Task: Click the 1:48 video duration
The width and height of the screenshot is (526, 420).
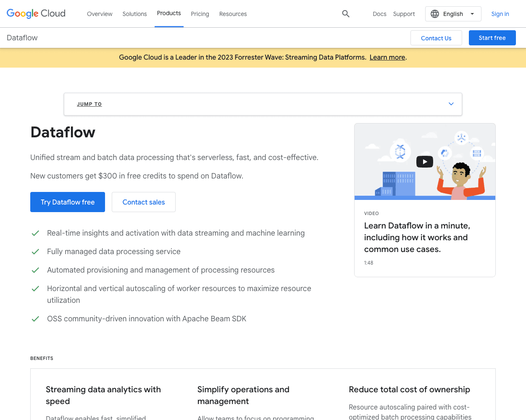Action: pyautogui.click(x=368, y=263)
